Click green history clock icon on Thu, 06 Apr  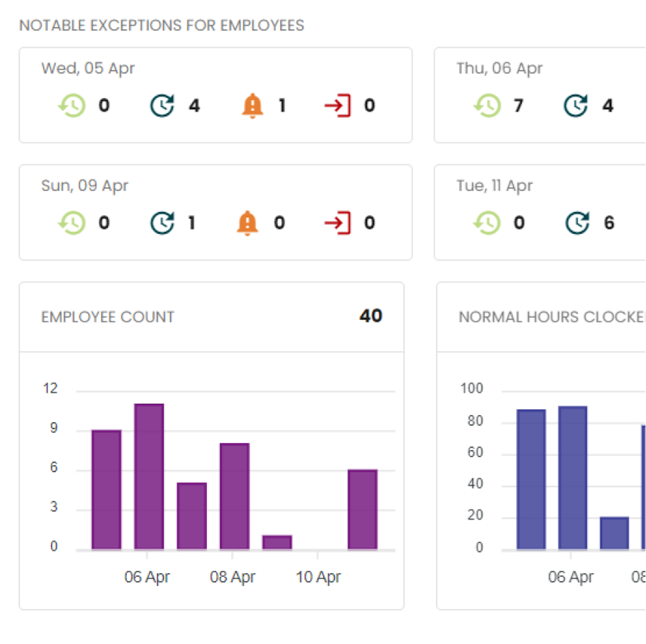(487, 106)
